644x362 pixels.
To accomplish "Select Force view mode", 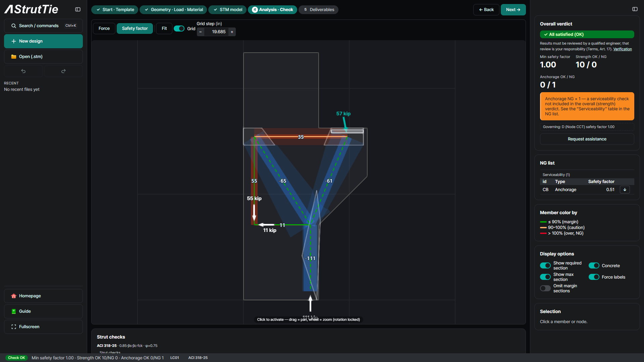I will click(x=104, y=28).
